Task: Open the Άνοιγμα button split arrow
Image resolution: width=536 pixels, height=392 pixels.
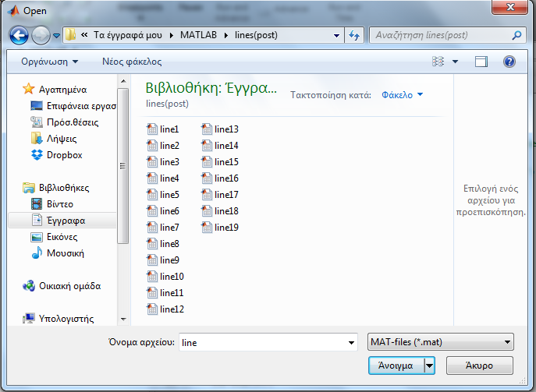Action: pyautogui.click(x=429, y=366)
